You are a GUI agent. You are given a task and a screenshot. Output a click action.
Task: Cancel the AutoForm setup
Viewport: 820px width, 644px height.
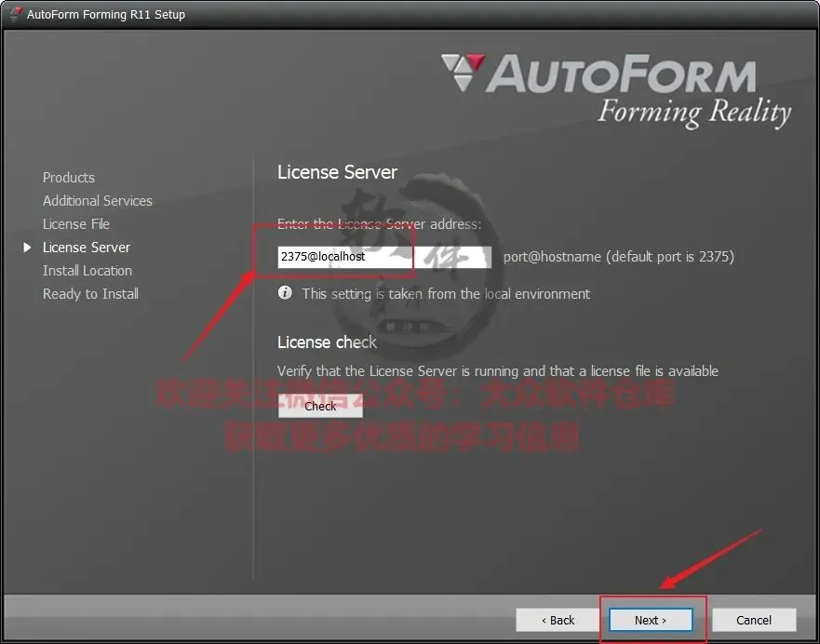point(754,620)
